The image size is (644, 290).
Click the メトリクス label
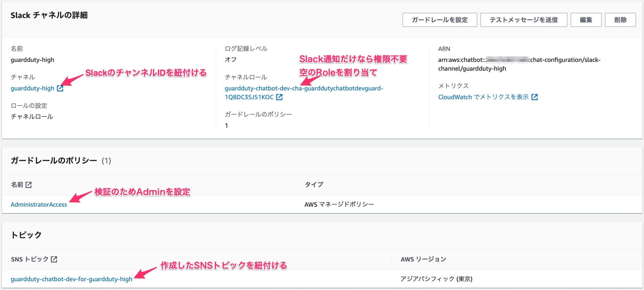(453, 86)
